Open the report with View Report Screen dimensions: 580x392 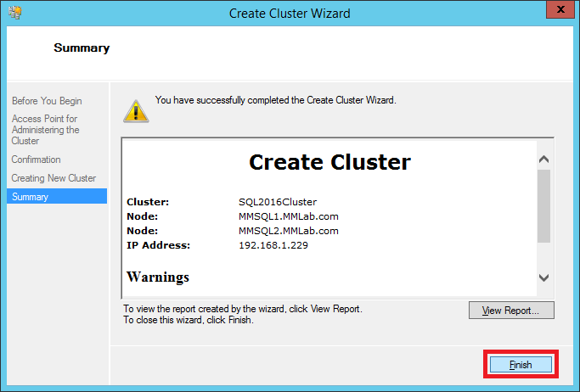(510, 311)
